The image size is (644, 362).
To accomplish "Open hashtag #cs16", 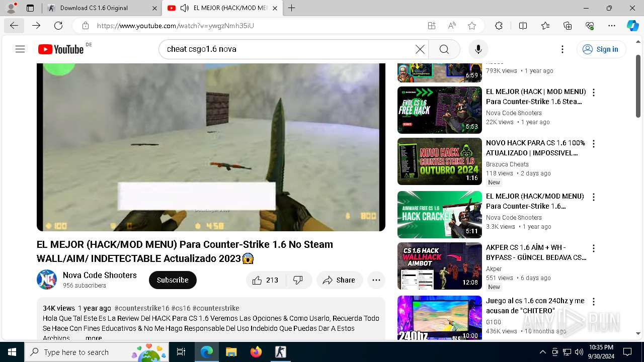I will [x=181, y=308].
